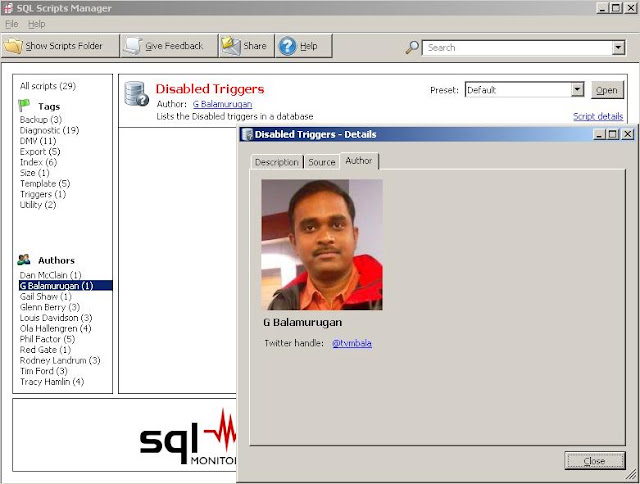Select author G Balamurugan (1) in list
This screenshot has height=484, width=640.
pos(65,286)
